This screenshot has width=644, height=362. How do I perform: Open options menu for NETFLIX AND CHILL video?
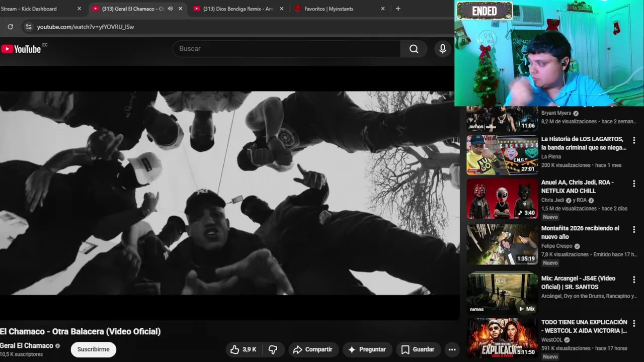coord(634,184)
